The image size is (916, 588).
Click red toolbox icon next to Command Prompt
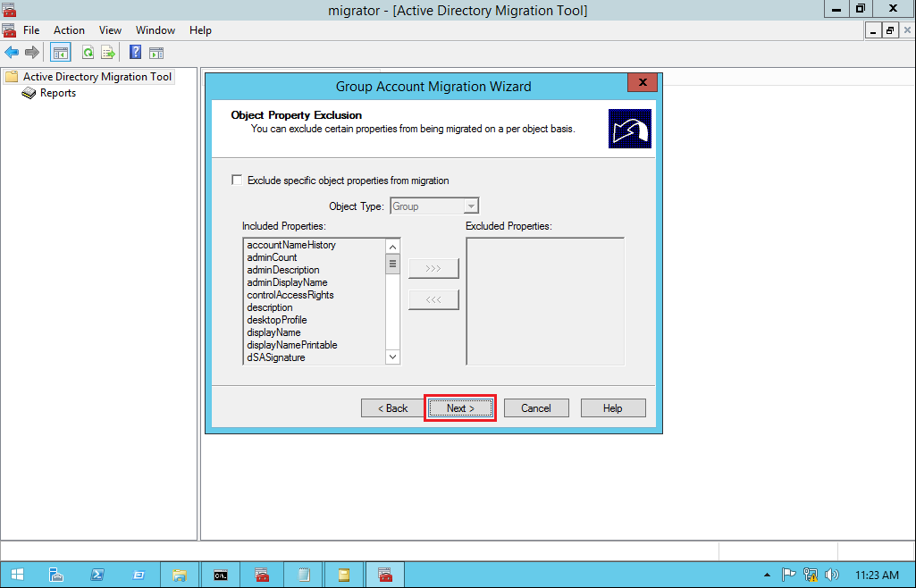coord(263,575)
